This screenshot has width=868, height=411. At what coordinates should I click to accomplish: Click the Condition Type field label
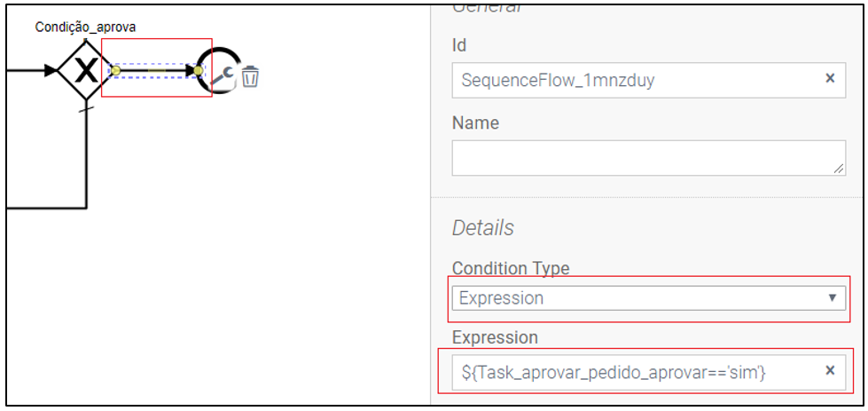tap(511, 269)
